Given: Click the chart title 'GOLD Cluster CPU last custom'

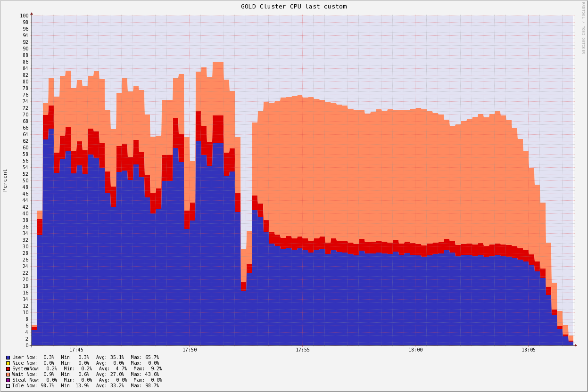Looking at the screenshot, I should pyautogui.click(x=294, y=7).
